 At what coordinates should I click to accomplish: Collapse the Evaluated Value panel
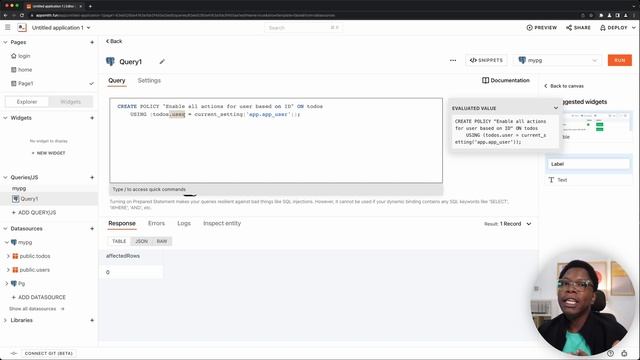[556, 108]
